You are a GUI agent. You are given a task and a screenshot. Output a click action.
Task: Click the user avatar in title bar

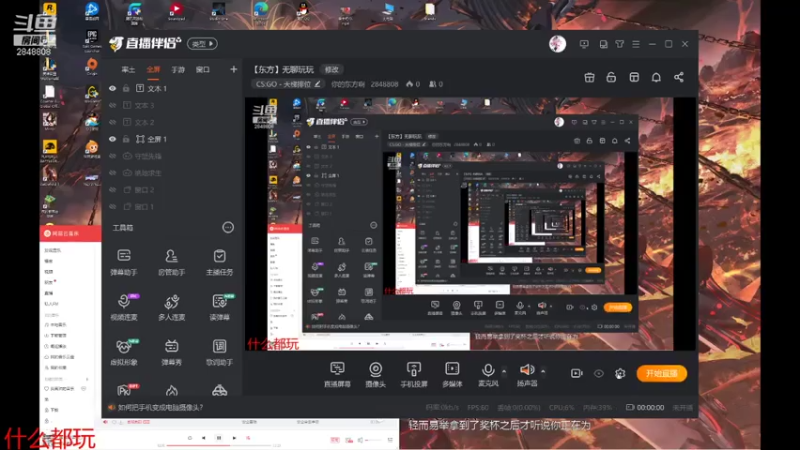click(x=557, y=44)
